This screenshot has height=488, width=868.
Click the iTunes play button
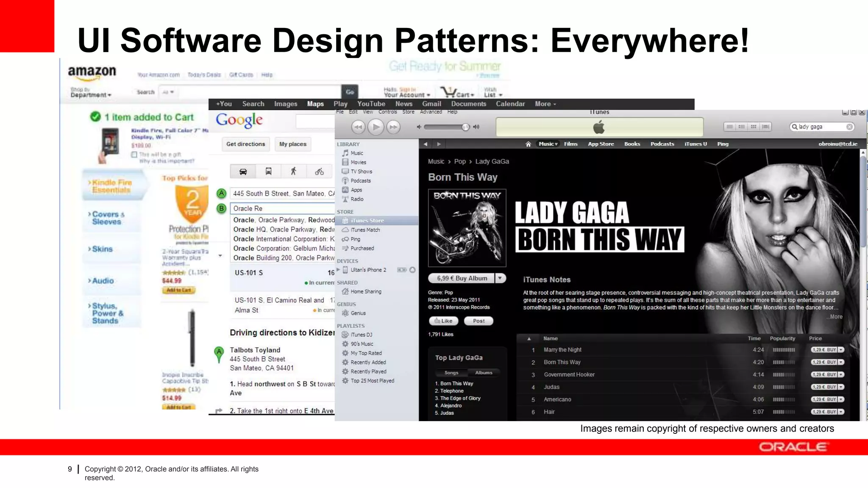tap(376, 127)
